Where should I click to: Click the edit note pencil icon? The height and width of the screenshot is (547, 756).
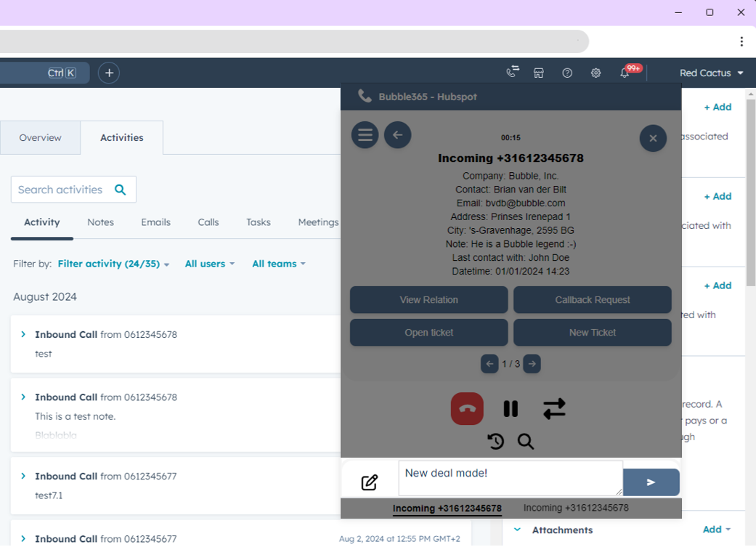369,482
